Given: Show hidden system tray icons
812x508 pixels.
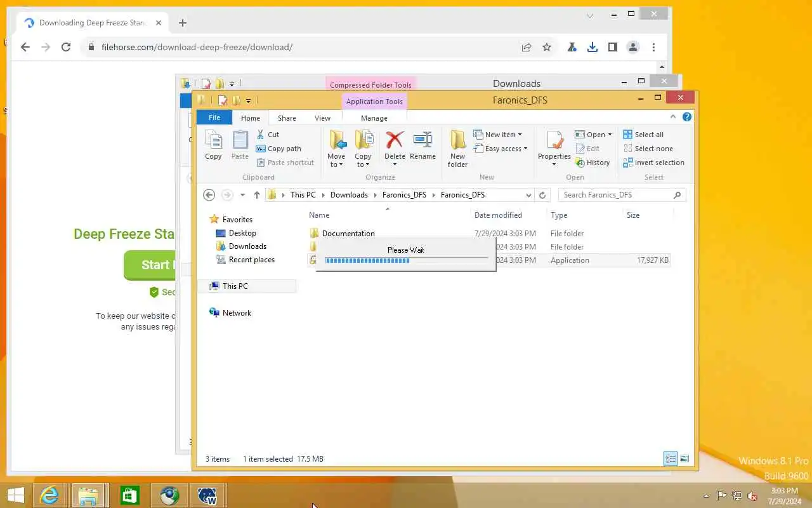Looking at the screenshot, I should [707, 496].
